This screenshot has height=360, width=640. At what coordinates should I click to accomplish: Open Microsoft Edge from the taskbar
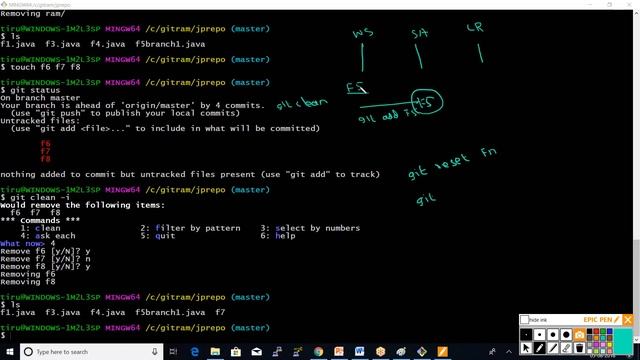[195, 351]
